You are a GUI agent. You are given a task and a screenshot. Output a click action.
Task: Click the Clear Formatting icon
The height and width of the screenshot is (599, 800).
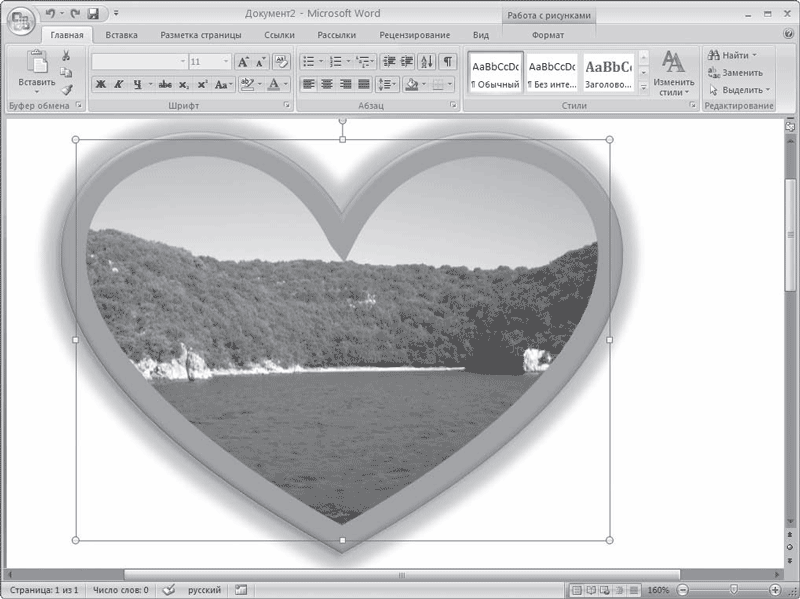coord(281,62)
